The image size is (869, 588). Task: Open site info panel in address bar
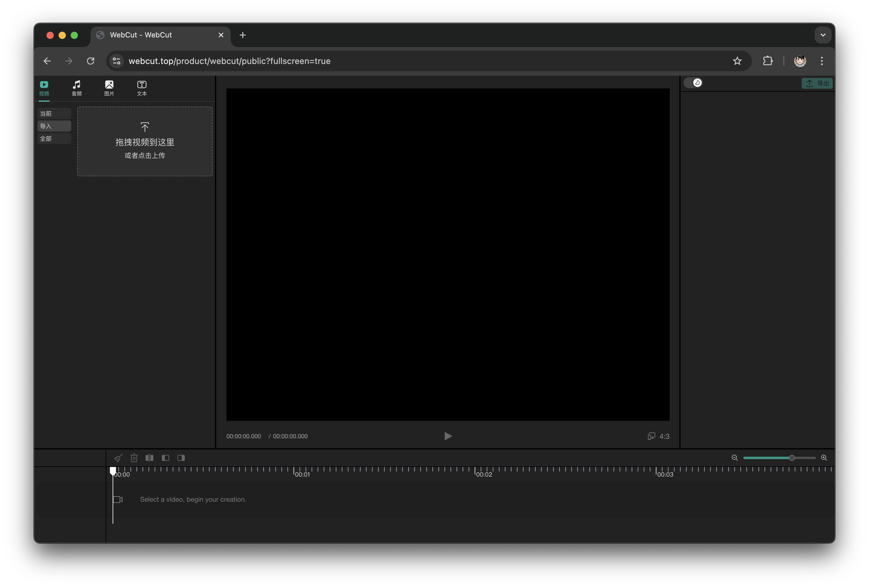coord(116,61)
